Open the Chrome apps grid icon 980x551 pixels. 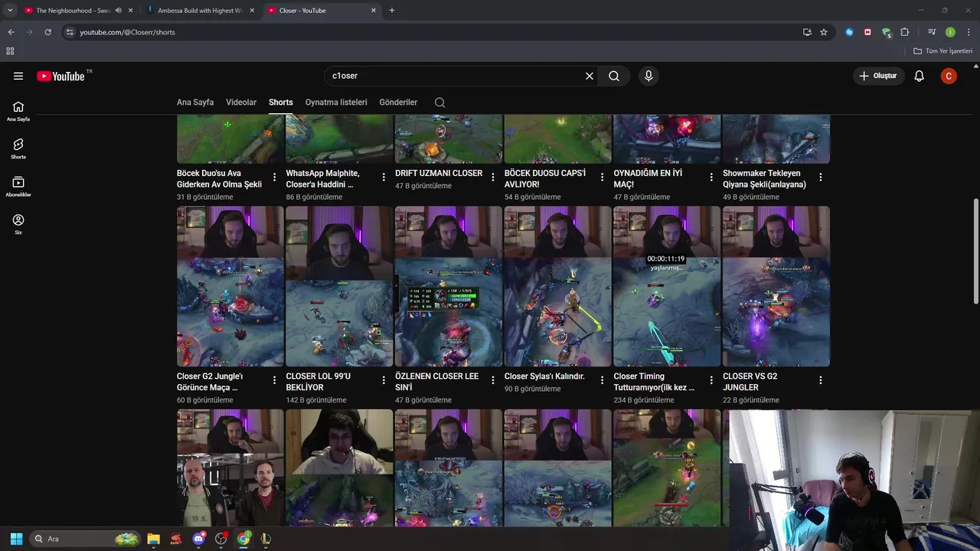[10, 51]
